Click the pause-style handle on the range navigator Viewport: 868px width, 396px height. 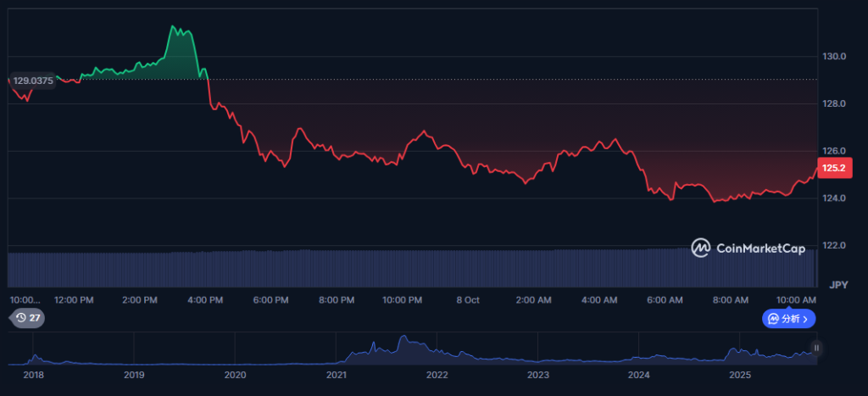816,348
